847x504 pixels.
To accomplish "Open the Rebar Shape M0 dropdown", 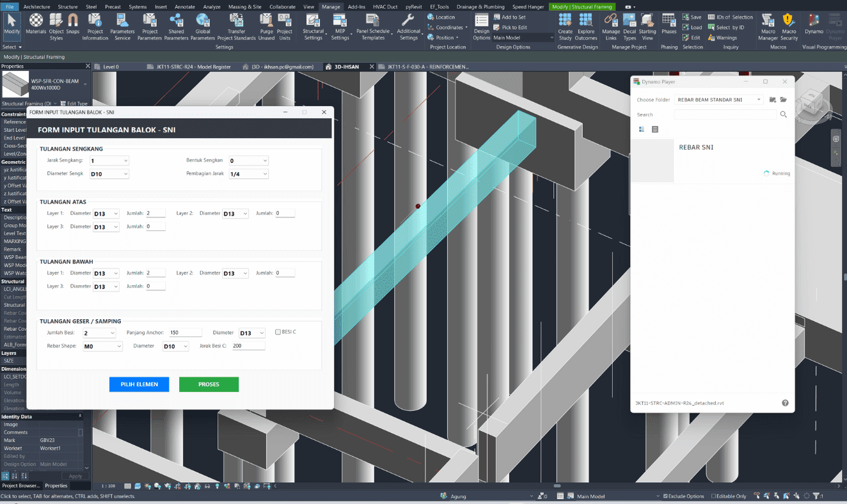I will click(102, 346).
